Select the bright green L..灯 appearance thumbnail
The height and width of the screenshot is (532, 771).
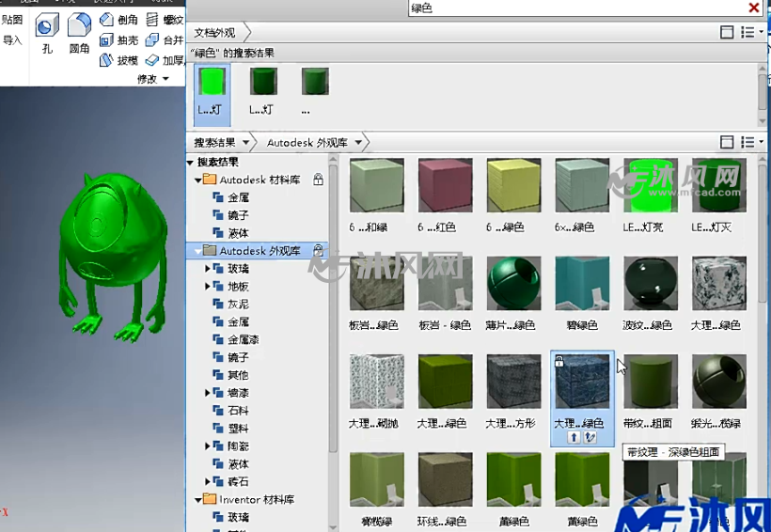click(x=212, y=95)
